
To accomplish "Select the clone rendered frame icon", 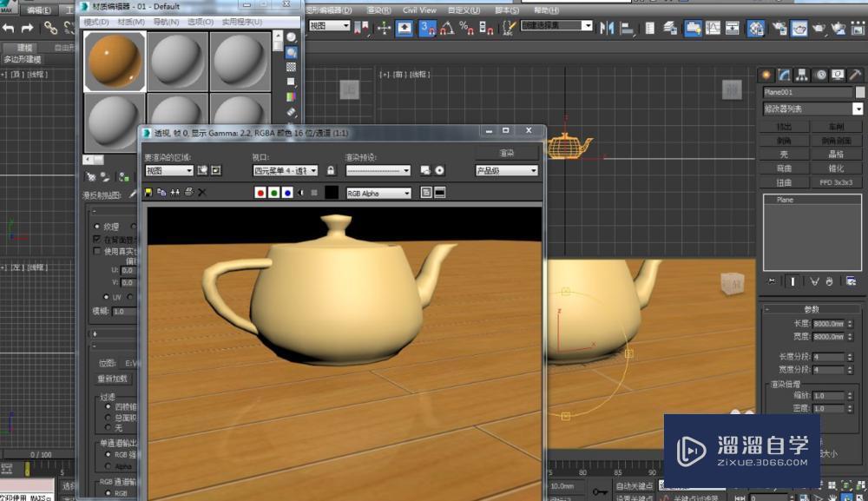I will 161,192.
